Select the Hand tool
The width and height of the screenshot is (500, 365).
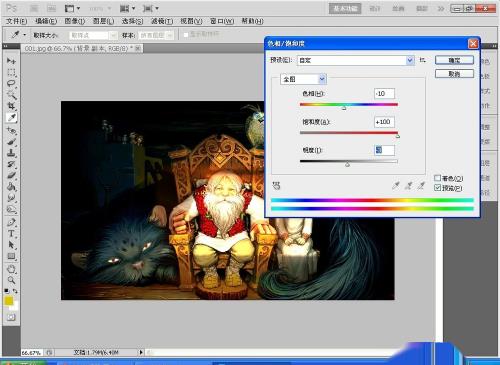(x=11, y=269)
